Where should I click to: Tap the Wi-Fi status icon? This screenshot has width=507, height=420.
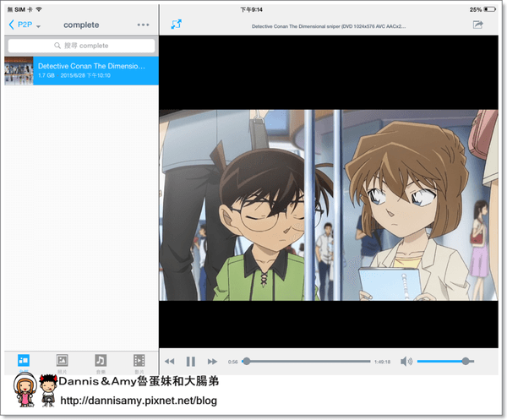point(39,9)
